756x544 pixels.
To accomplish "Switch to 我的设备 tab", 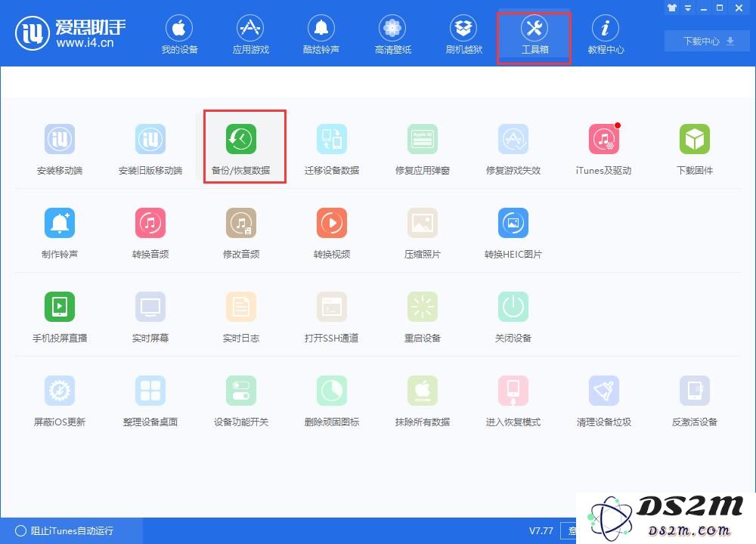I will (179, 34).
